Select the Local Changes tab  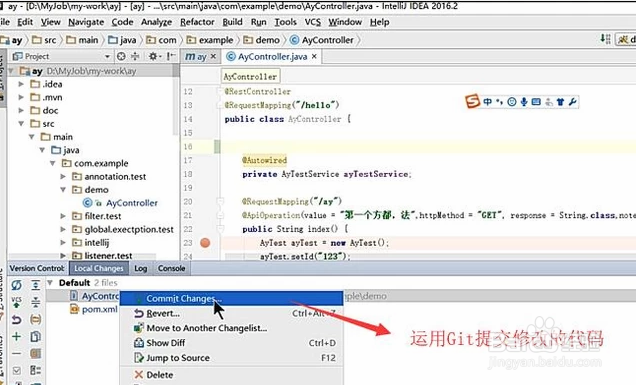pos(99,268)
